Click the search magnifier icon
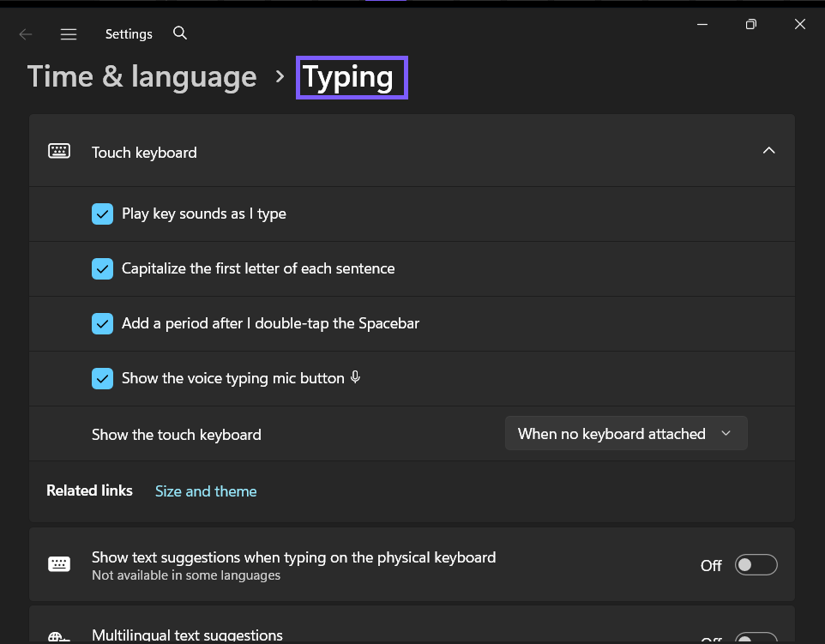Viewport: 825px width, 644px height. [x=180, y=33]
